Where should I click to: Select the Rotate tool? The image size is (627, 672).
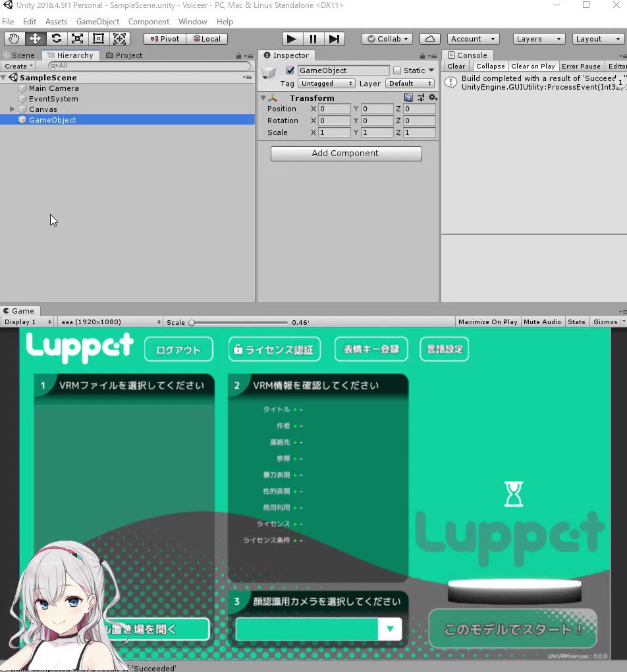(56, 39)
